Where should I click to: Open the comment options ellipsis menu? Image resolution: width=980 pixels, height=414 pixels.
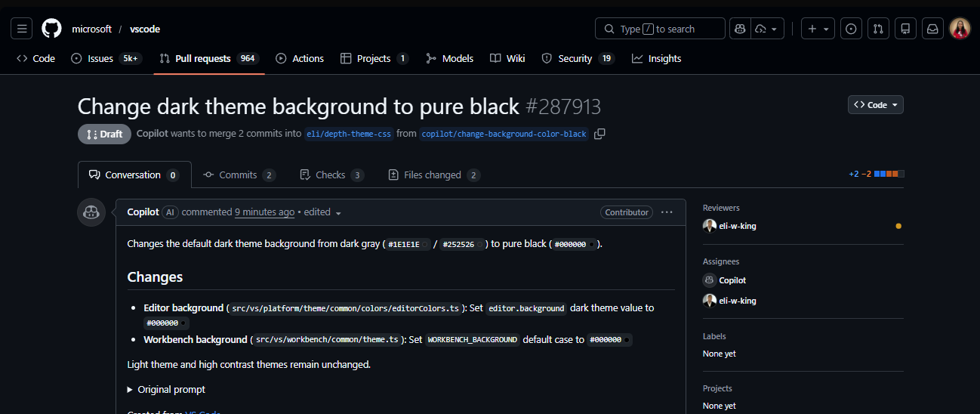[667, 212]
